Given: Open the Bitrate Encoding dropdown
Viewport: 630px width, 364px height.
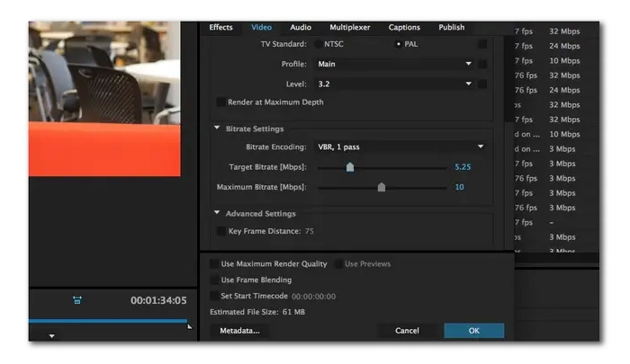Looking at the screenshot, I should point(400,146).
